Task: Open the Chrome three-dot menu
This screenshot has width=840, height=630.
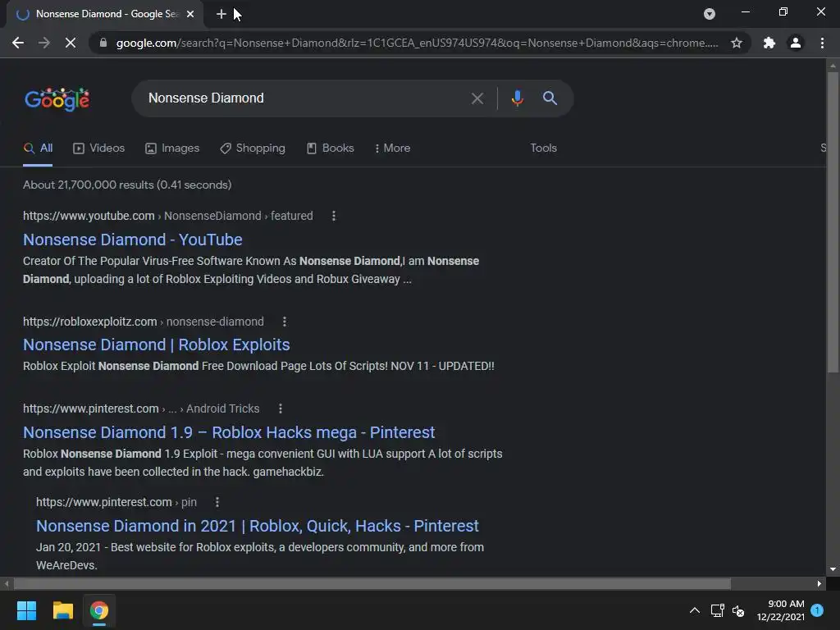Action: pos(822,43)
